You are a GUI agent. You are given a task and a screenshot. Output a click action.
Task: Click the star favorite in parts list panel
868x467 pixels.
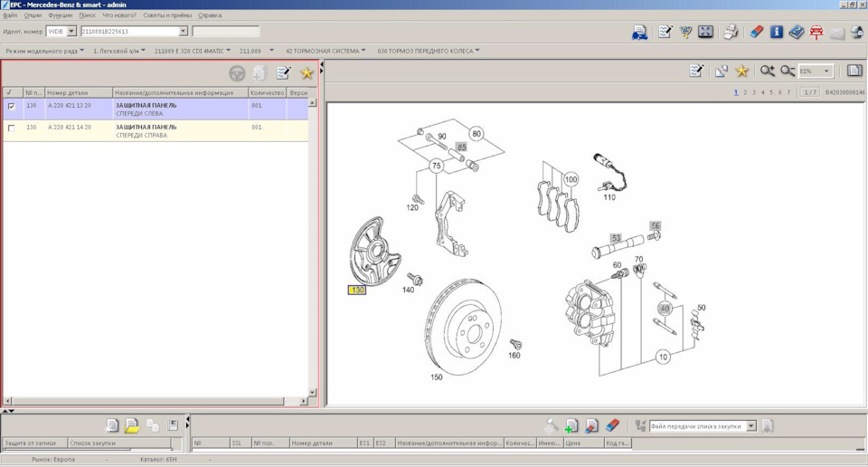[x=307, y=72]
